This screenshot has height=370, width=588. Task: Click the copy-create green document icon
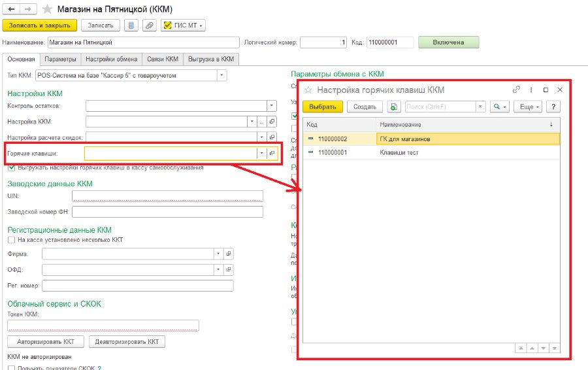click(x=394, y=107)
